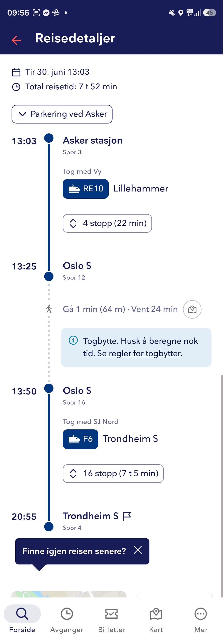Tap the calendar icon beside the date
The width and height of the screenshot is (223, 644).
(16, 72)
